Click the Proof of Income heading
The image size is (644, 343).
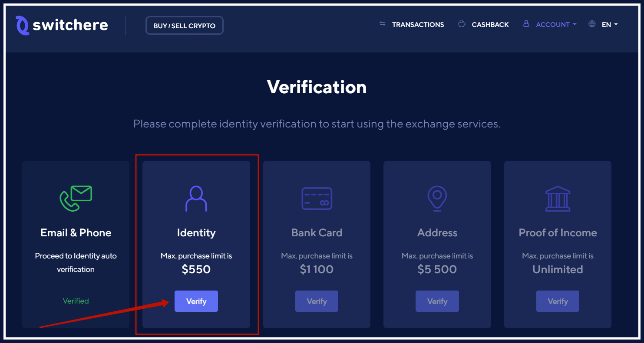click(x=558, y=233)
